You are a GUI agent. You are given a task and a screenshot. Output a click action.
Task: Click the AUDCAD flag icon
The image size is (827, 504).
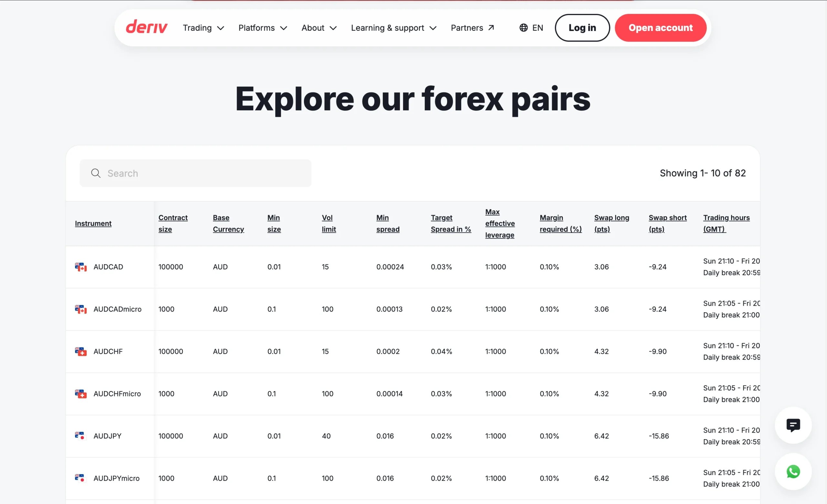80,267
